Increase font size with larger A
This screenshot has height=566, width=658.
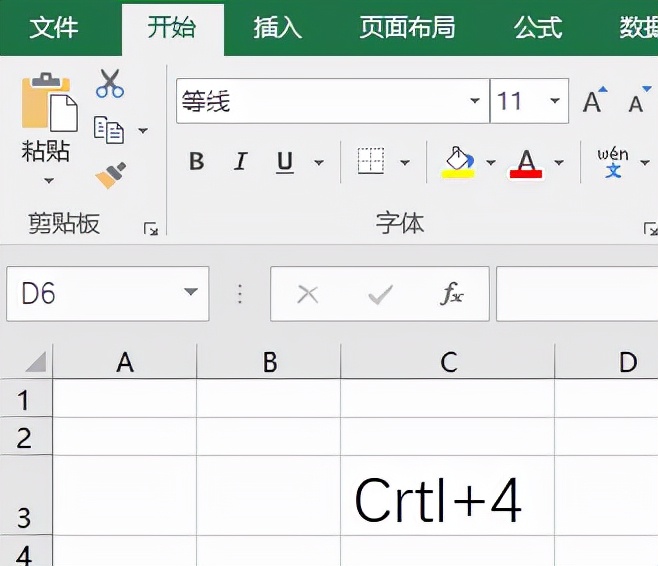[x=595, y=100]
